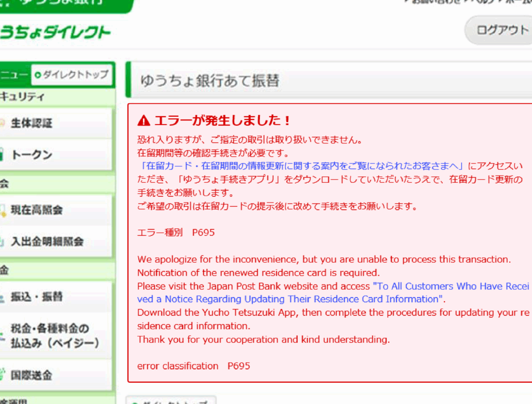Screen dimensions: 532x404
Task: Follow the English 'To All Customers' residence card link
Action: coord(333,293)
